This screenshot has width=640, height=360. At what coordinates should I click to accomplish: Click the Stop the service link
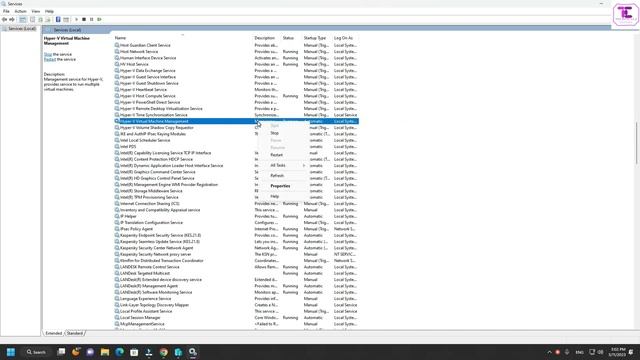coord(48,54)
